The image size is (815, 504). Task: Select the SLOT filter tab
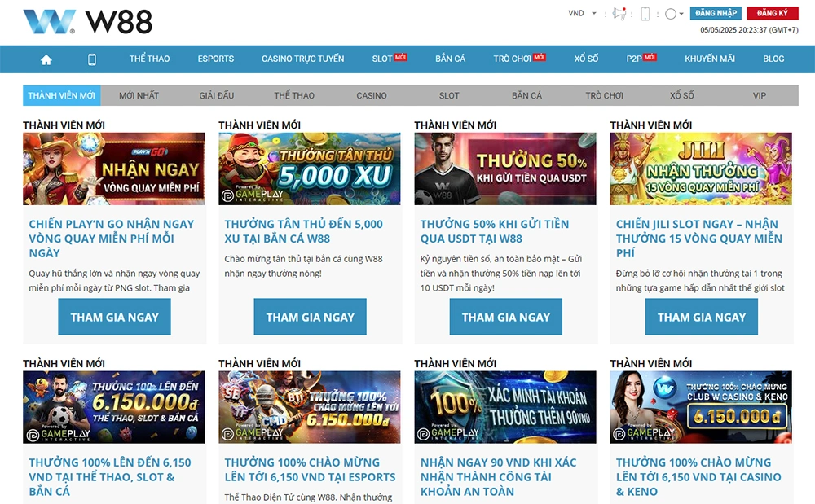pyautogui.click(x=449, y=95)
